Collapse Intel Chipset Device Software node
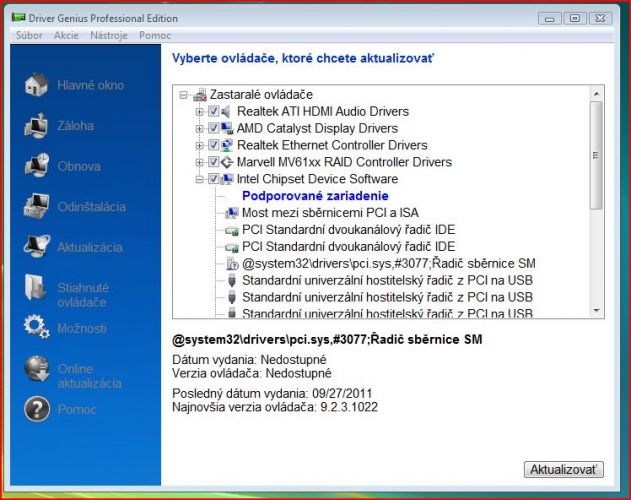631x500 pixels. (x=199, y=180)
